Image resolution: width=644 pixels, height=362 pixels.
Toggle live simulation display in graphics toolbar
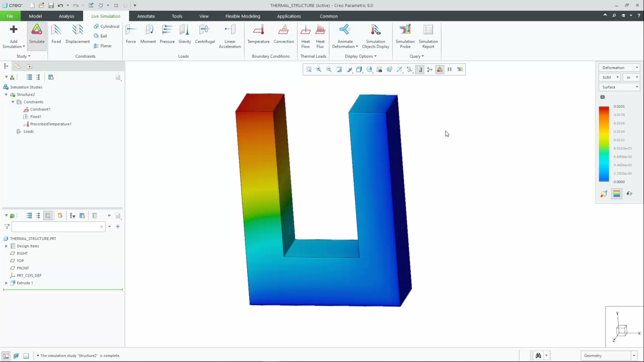click(x=439, y=69)
